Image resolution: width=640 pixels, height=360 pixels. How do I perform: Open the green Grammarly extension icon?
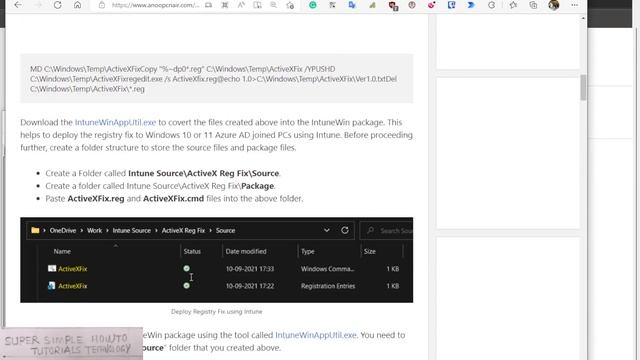point(313,5)
